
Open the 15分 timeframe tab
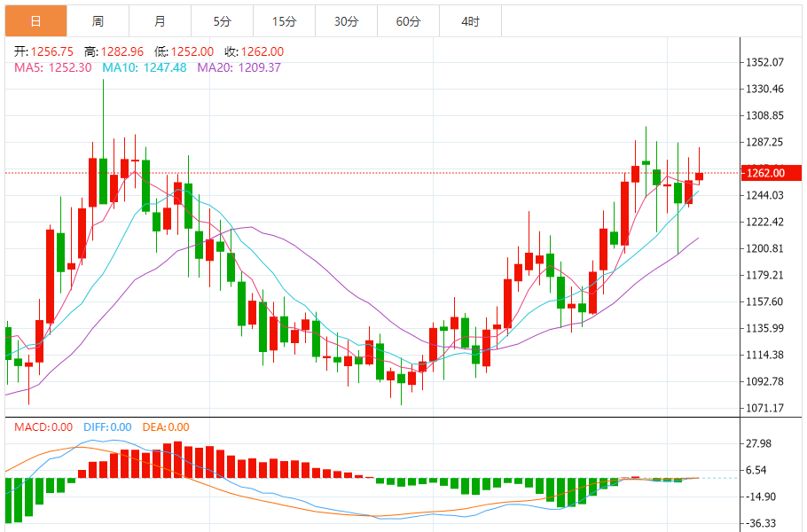click(284, 21)
